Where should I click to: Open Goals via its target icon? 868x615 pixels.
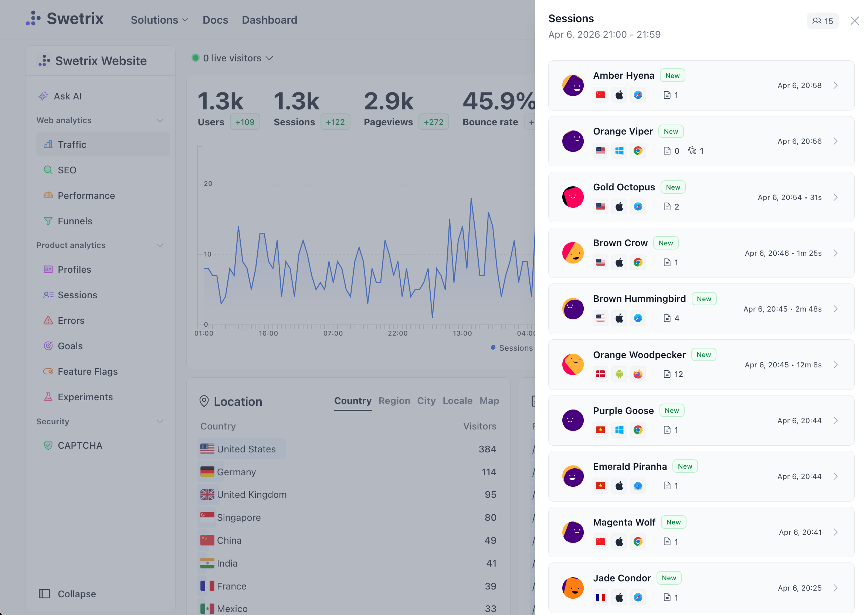[48, 346]
